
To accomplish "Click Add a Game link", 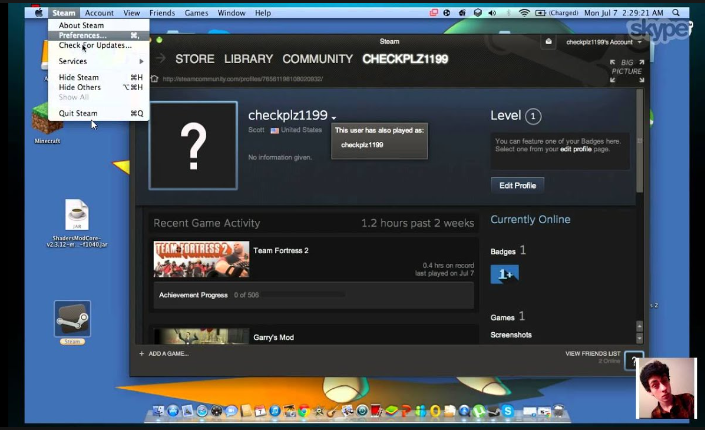I will (x=164, y=354).
